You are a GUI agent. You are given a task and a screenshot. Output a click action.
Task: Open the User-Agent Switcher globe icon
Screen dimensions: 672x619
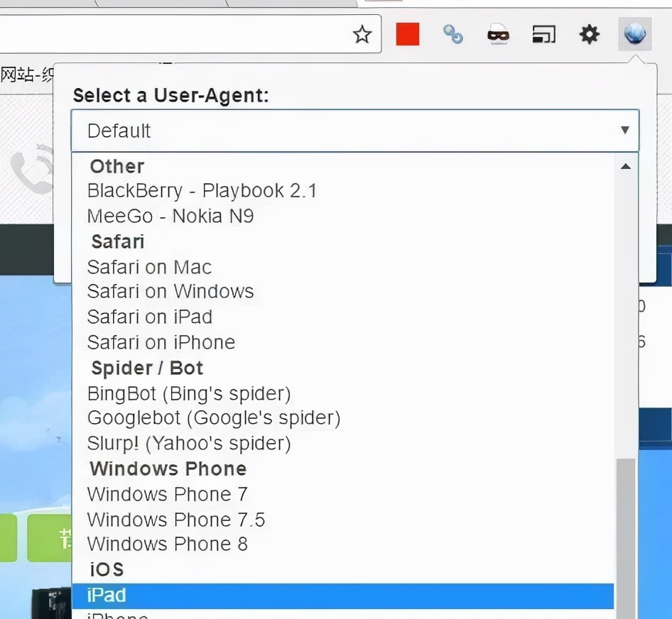click(635, 34)
